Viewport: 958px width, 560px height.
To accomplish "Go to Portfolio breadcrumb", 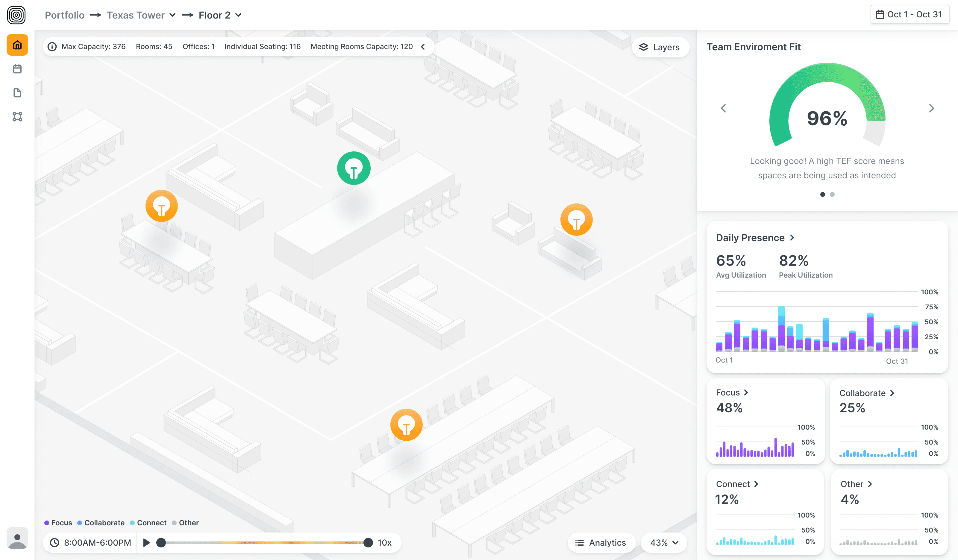I will [x=65, y=15].
